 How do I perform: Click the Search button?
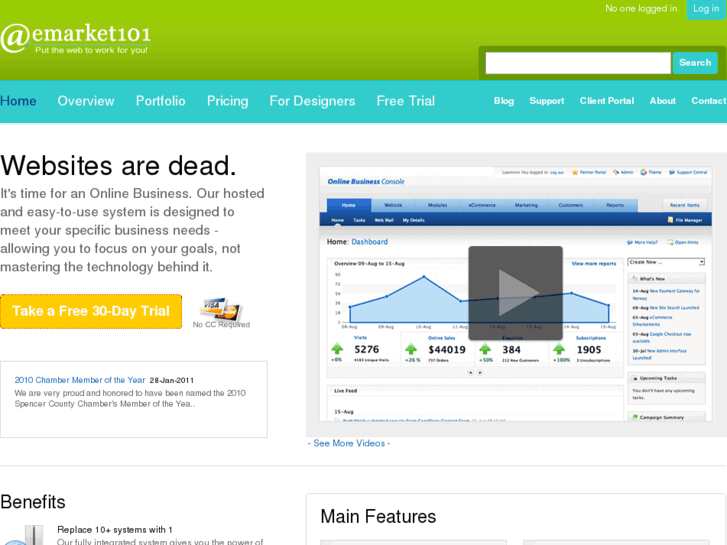[x=695, y=63]
